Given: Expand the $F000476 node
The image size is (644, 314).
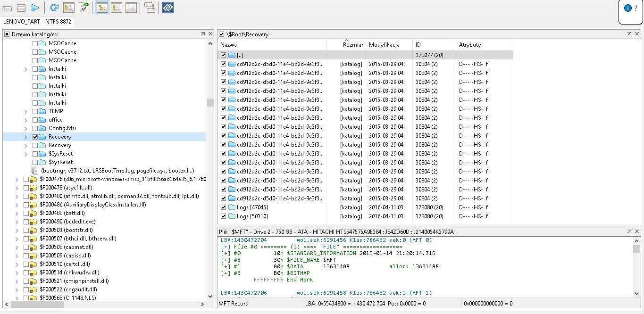Looking at the screenshot, I should 17,179.
